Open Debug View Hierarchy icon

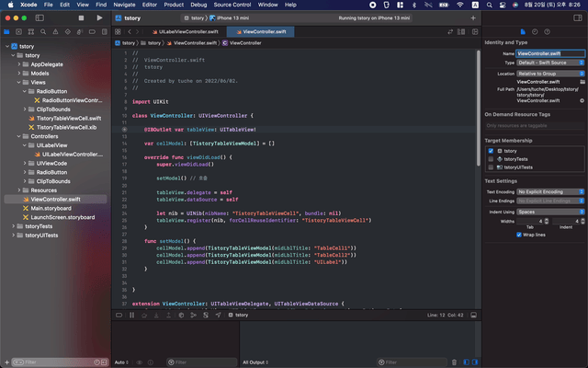click(x=181, y=315)
